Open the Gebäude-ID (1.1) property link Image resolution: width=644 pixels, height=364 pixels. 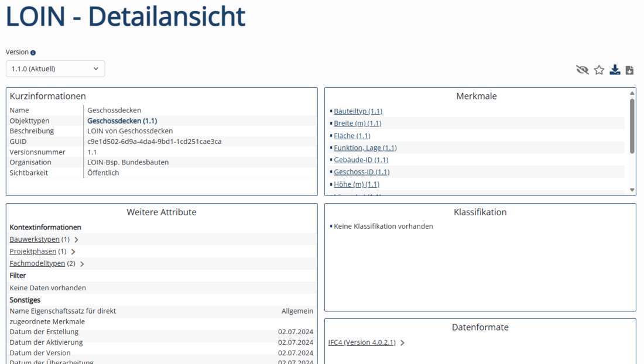click(361, 160)
